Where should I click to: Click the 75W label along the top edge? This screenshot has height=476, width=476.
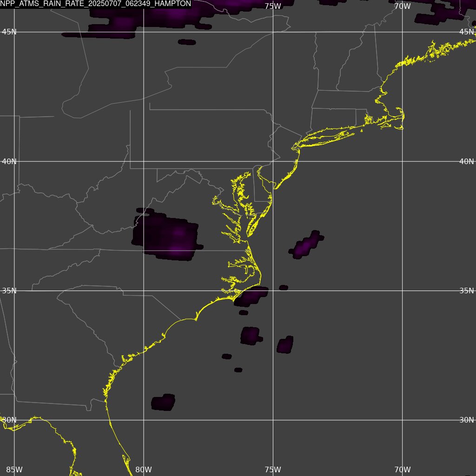point(273,7)
